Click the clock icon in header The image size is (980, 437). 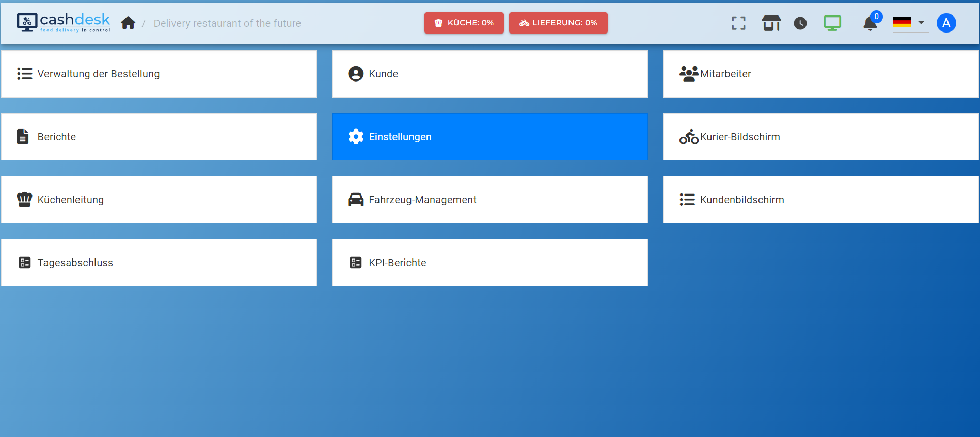[x=800, y=23]
